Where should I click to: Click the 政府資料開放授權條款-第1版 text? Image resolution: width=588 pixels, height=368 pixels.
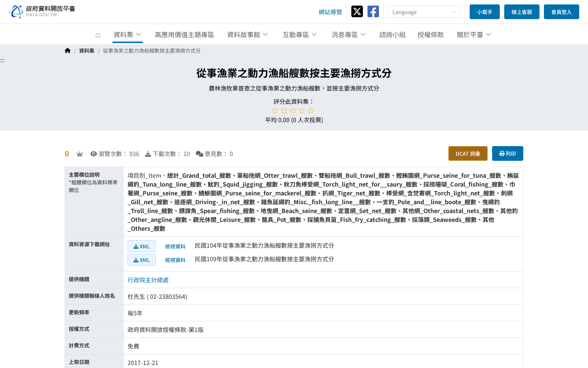click(165, 330)
